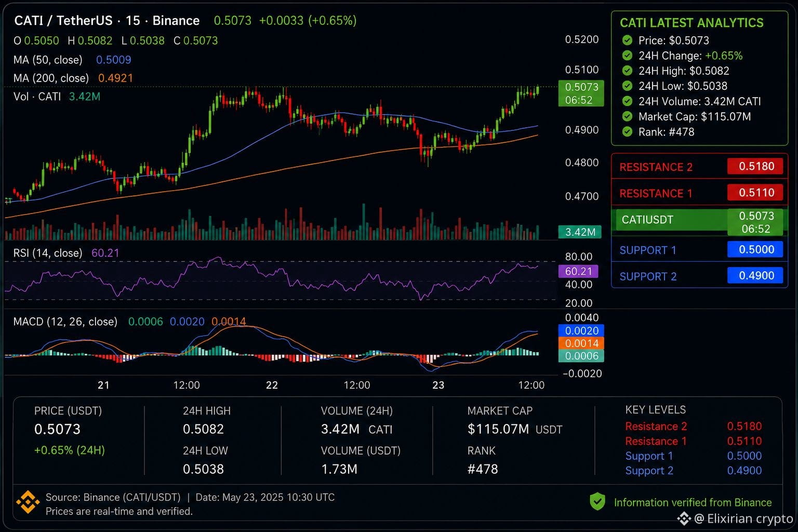Click the Information verified from Binance text
The width and height of the screenshot is (798, 532).
coord(693,502)
